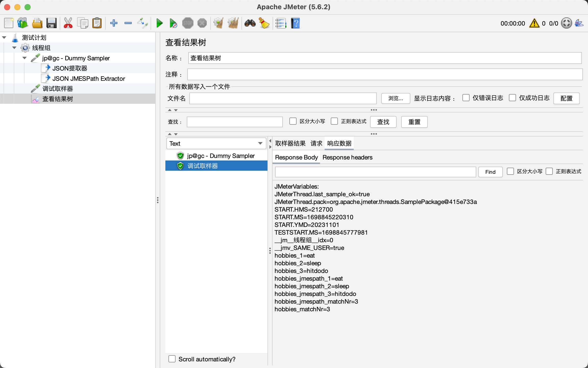Click the Toggle enable/disable icon
Image resolution: width=588 pixels, height=368 pixels.
click(142, 23)
